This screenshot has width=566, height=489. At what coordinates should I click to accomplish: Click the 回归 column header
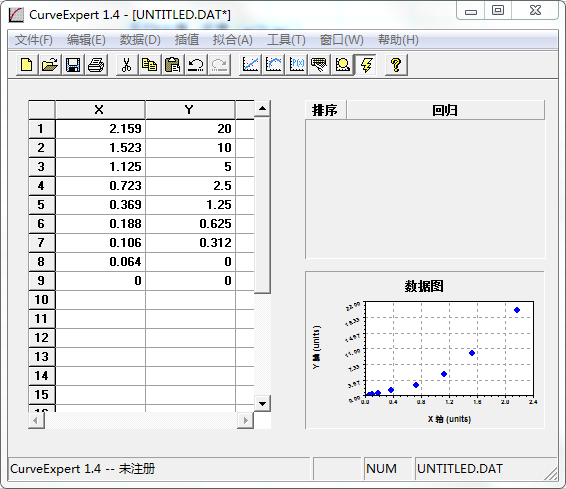445,110
